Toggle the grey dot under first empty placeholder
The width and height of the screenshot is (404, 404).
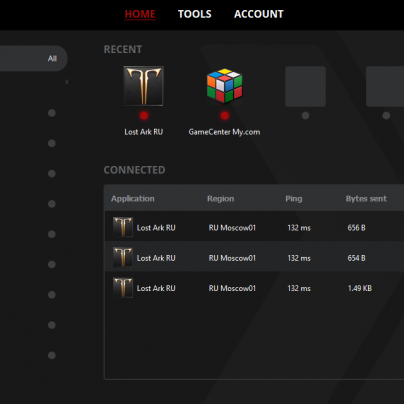(305, 116)
